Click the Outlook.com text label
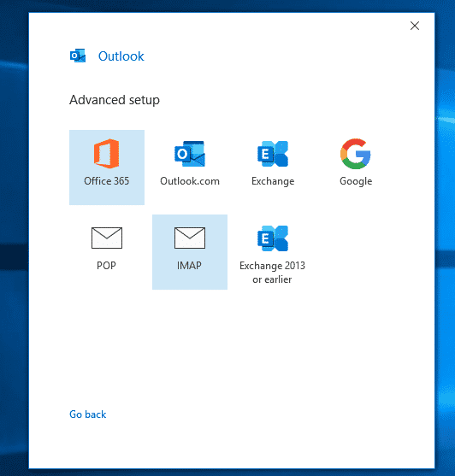The width and height of the screenshot is (455, 476). click(x=190, y=181)
